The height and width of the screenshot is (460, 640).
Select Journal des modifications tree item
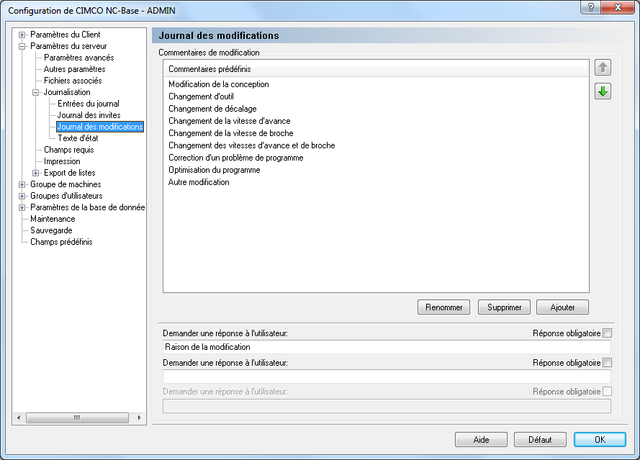click(100, 127)
